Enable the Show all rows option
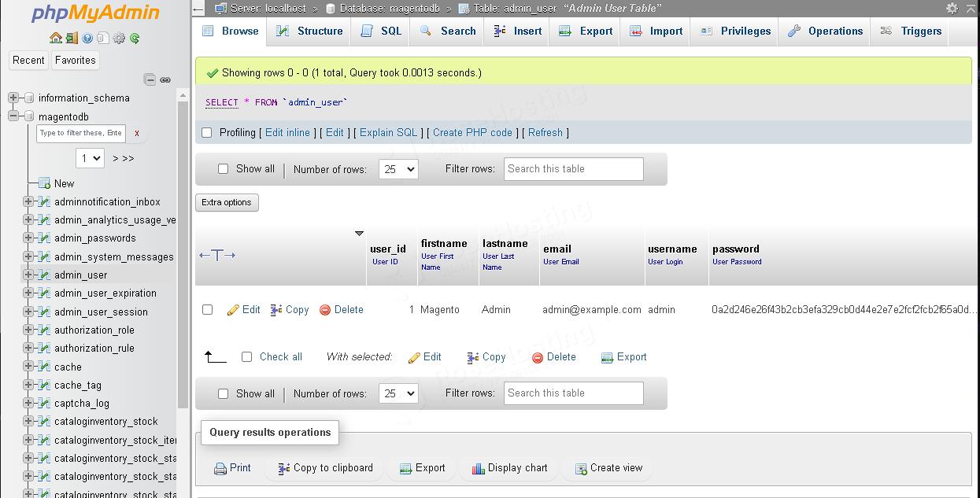 click(223, 168)
